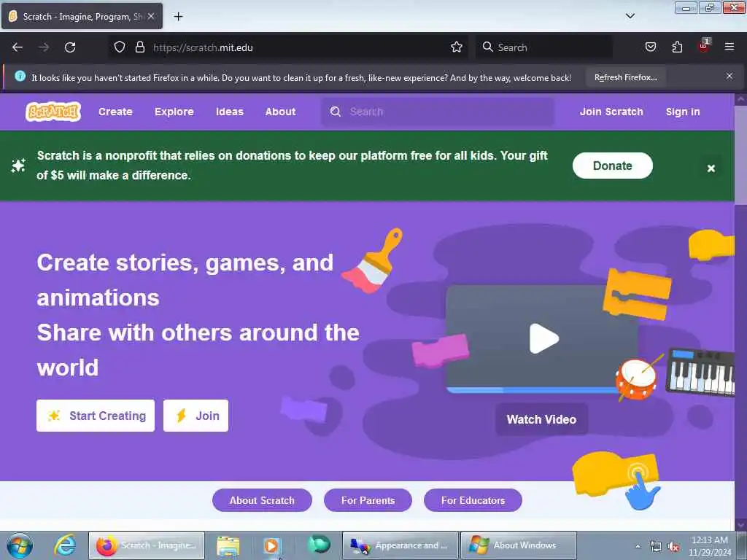The height and width of the screenshot is (560, 747).
Task: Close the green donation banner
Action: [711, 168]
